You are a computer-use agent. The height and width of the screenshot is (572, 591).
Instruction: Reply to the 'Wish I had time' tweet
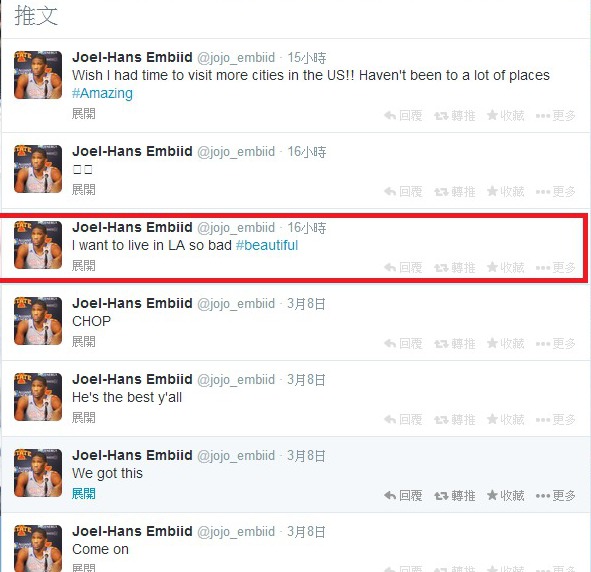coord(403,115)
